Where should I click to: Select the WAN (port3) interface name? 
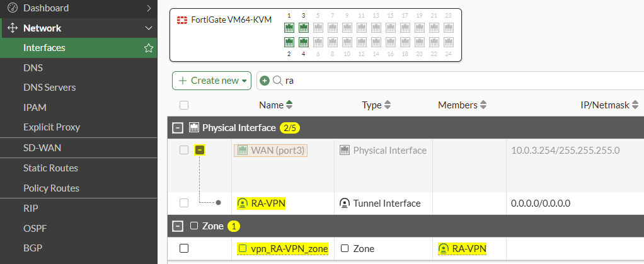click(x=271, y=151)
